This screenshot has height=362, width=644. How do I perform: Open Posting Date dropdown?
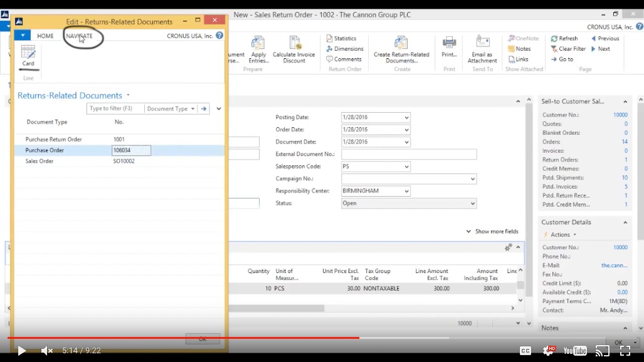406,117
